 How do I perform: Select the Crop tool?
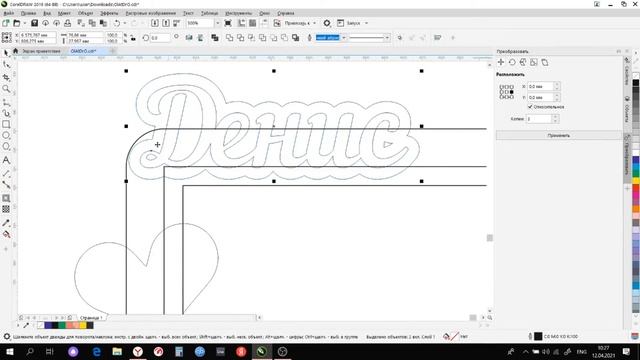[6, 77]
